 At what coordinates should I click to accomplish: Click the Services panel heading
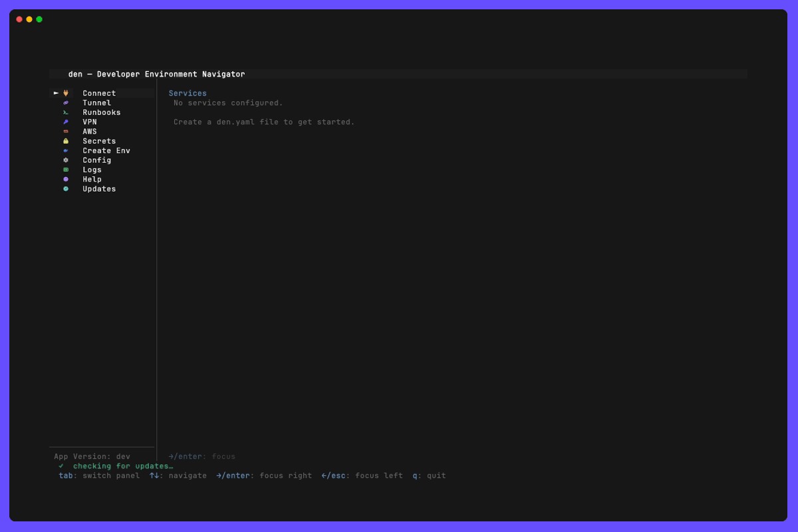(x=188, y=93)
